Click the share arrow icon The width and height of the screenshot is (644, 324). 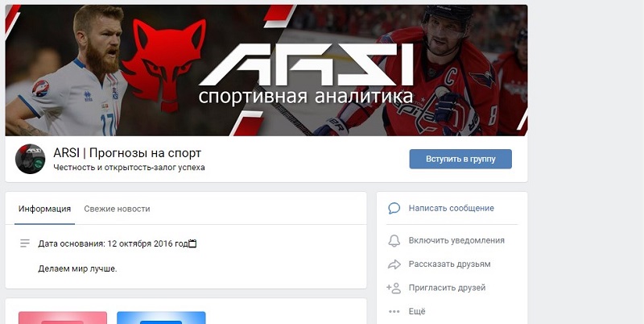[x=394, y=264]
